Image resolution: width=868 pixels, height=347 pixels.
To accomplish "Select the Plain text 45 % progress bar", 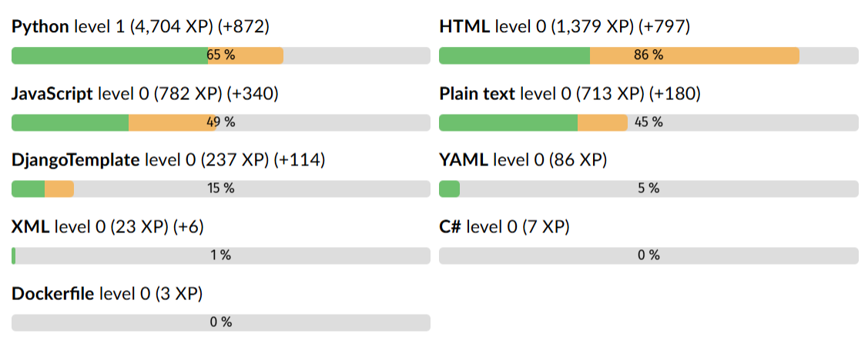I will [x=648, y=122].
